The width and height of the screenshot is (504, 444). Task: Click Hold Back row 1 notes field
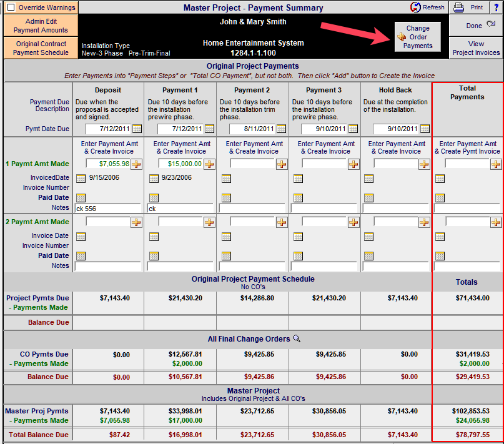tap(396, 209)
